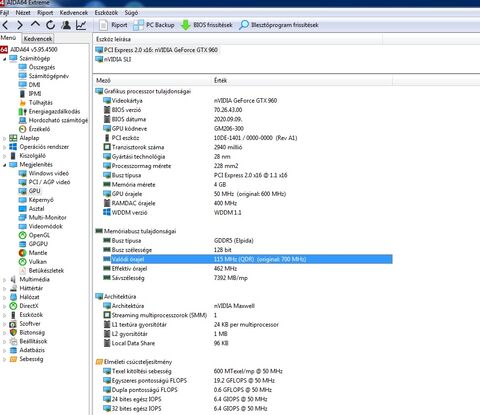
Task: Open OpenGL icon item in tree
Action: (x=34, y=235)
